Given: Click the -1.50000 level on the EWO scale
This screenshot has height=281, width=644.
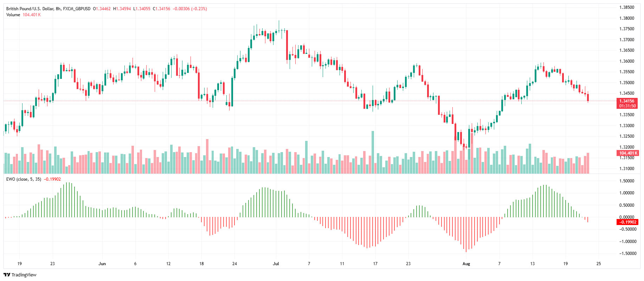Looking at the screenshot, I should pyautogui.click(x=627, y=254).
